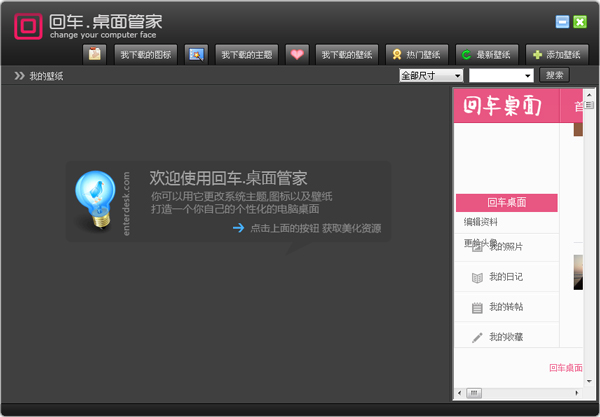Click the downloaded themes picture icon
600x417 pixels.
pyautogui.click(x=196, y=54)
